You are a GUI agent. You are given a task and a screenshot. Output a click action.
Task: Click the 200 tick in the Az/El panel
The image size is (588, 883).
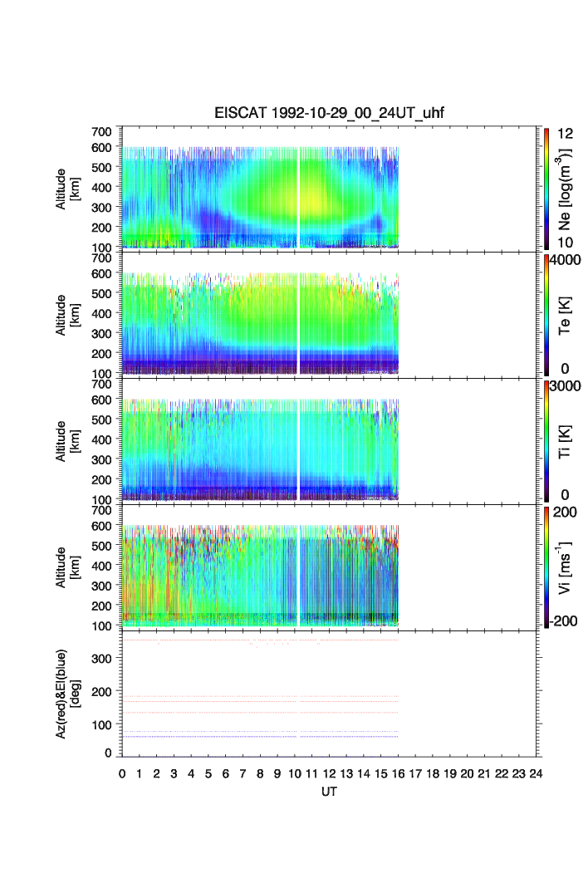click(x=102, y=692)
